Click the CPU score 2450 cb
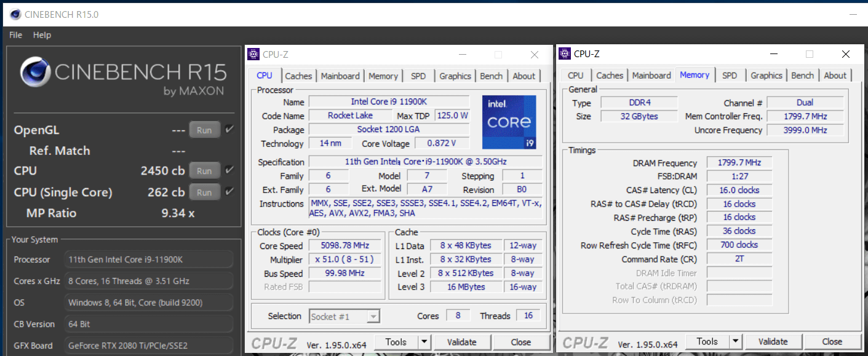This screenshot has height=356, width=868. point(162,171)
